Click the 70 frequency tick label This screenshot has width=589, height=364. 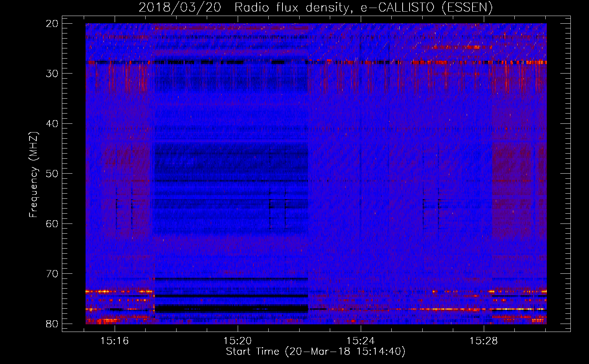pos(52,274)
